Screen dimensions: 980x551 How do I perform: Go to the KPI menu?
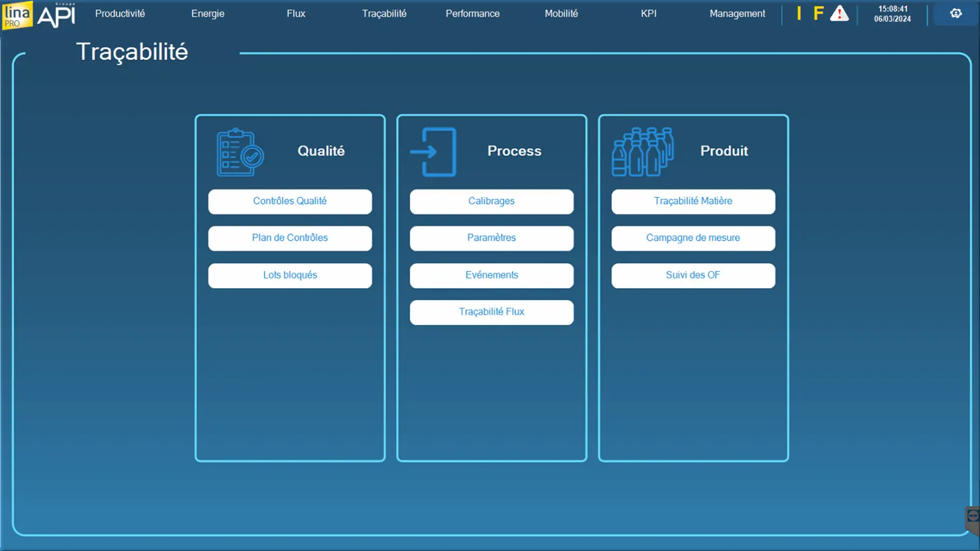pyautogui.click(x=649, y=14)
